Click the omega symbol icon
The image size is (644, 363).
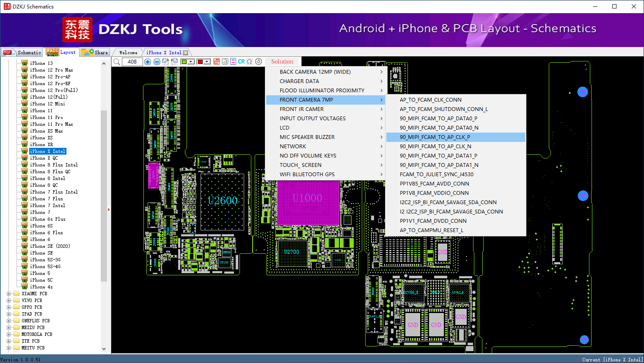pyautogui.click(x=250, y=61)
